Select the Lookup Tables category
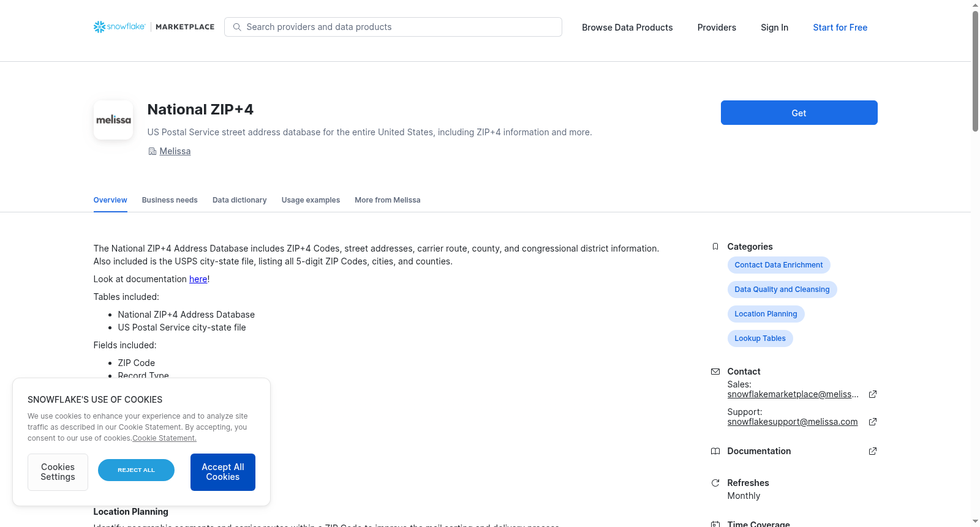Viewport: 980px width, 527px height. tap(760, 338)
